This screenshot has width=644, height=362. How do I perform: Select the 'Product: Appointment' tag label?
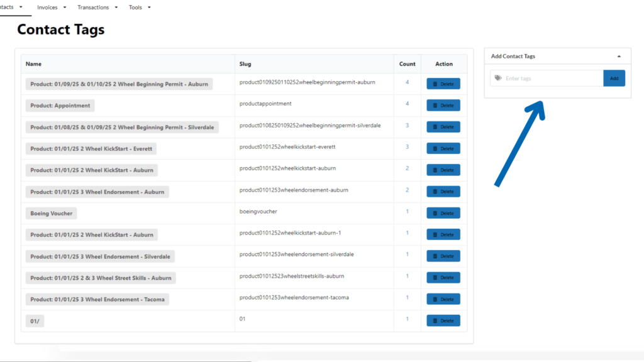click(60, 106)
